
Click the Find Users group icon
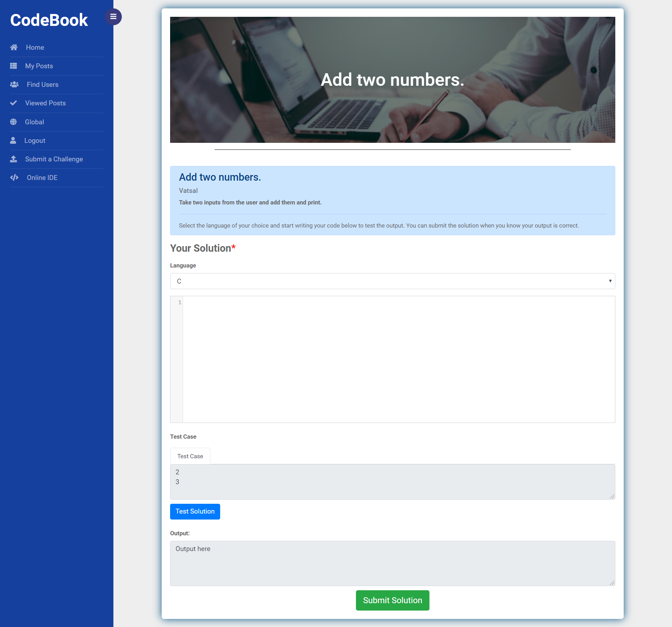pos(14,84)
